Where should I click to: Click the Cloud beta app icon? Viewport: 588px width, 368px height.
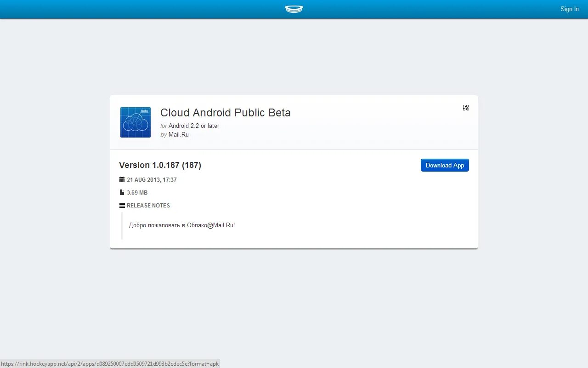coord(136,122)
